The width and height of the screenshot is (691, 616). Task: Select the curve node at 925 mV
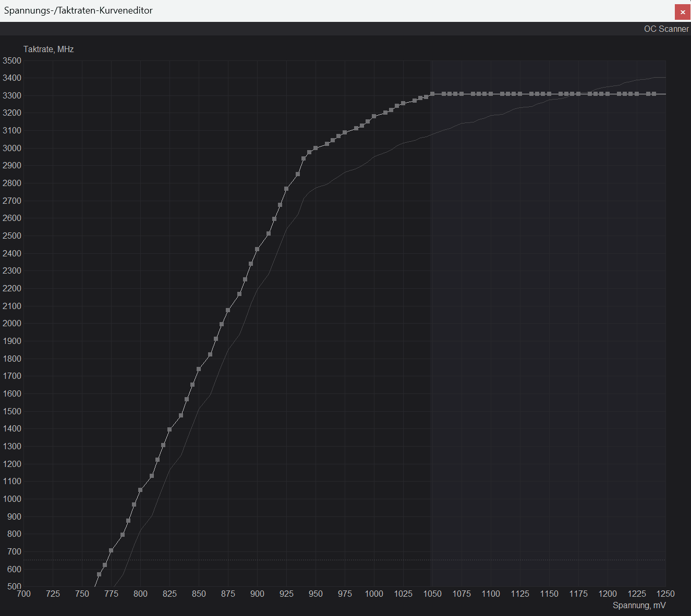tap(286, 188)
